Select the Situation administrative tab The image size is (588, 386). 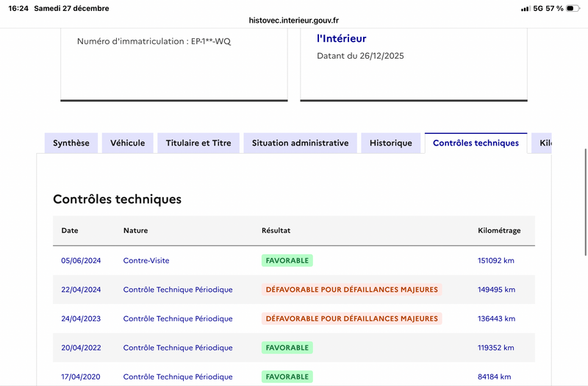tap(300, 143)
